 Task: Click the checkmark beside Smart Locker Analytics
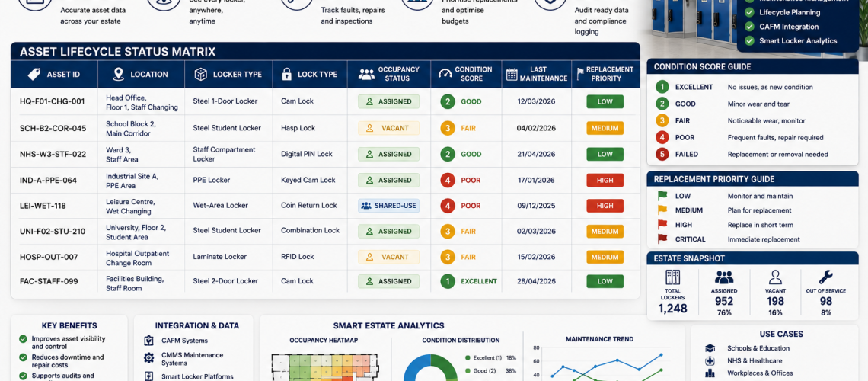click(749, 41)
